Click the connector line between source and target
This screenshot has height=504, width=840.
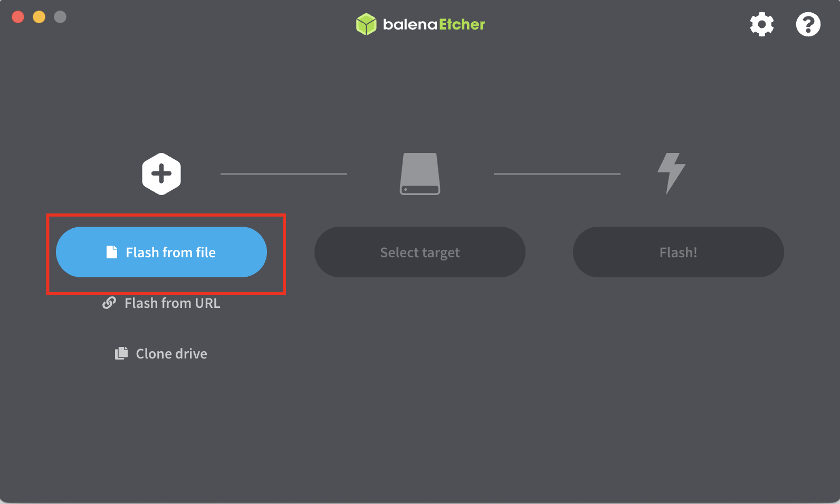click(284, 173)
